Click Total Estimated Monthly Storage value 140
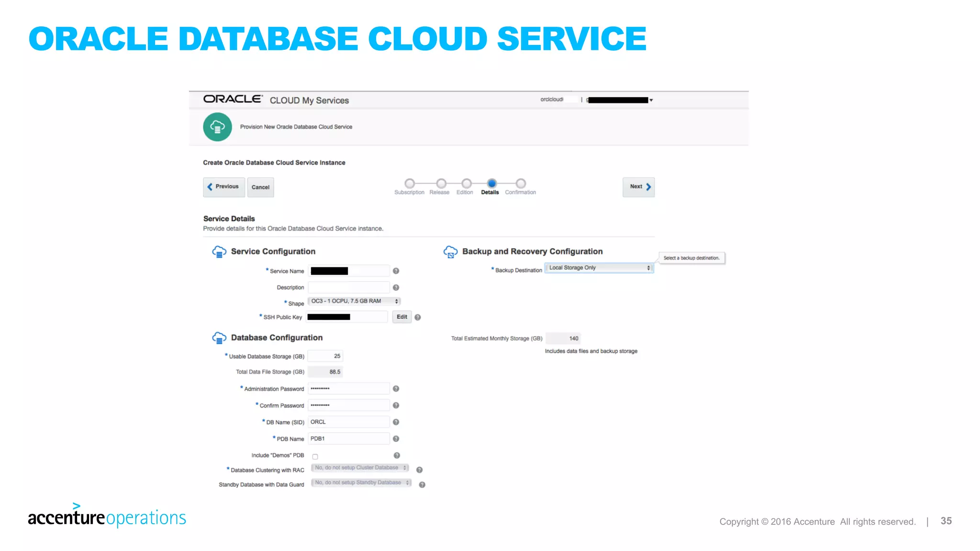The image size is (980, 551). [564, 338]
